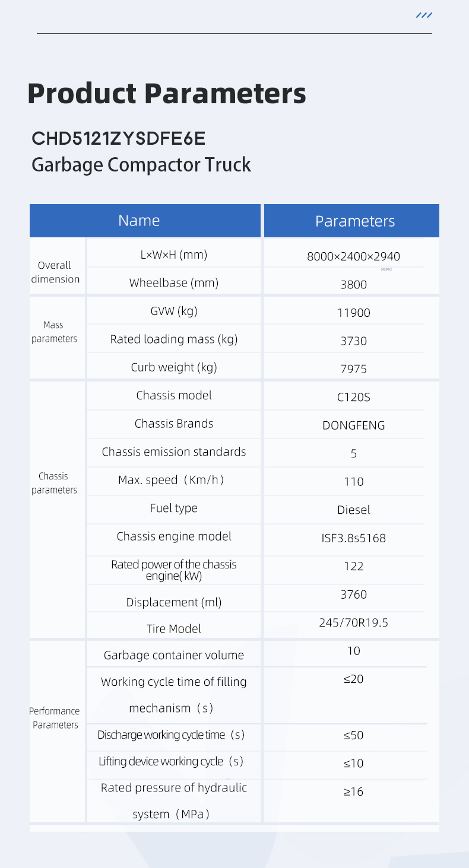This screenshot has width=469, height=868.
Task: Select the Chassis parameters category cell
Action: 54,483
